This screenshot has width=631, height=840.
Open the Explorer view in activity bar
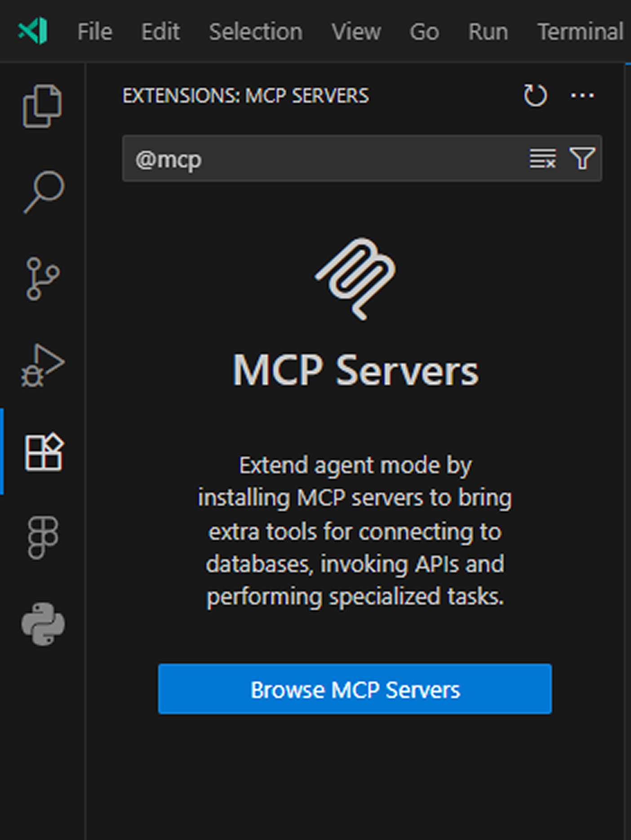click(x=42, y=106)
